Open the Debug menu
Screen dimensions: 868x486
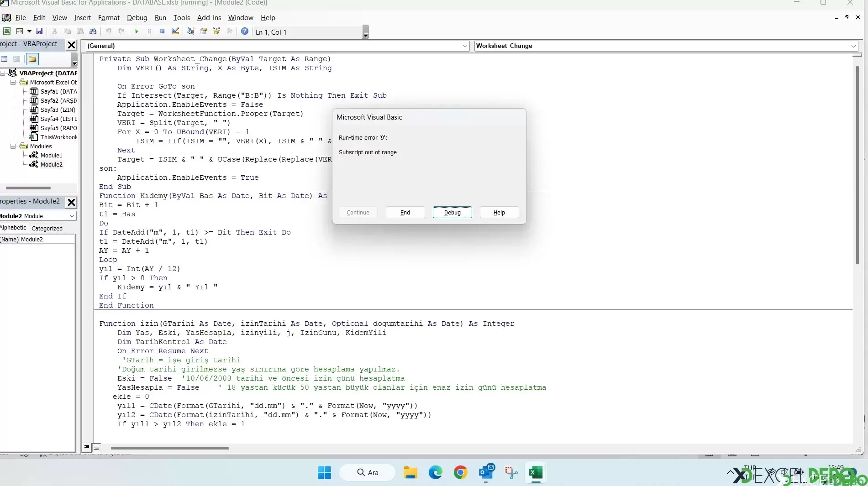coord(137,17)
